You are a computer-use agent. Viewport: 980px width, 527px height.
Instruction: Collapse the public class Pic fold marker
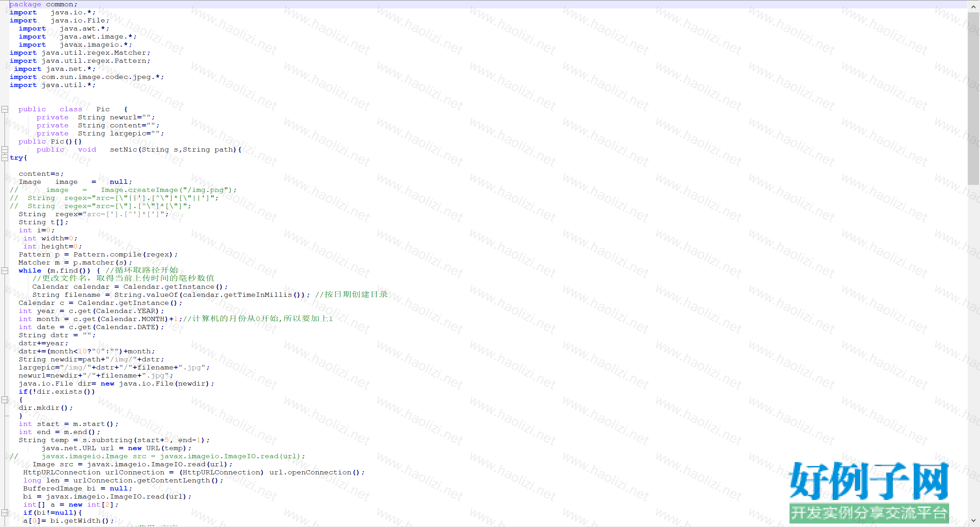point(5,109)
